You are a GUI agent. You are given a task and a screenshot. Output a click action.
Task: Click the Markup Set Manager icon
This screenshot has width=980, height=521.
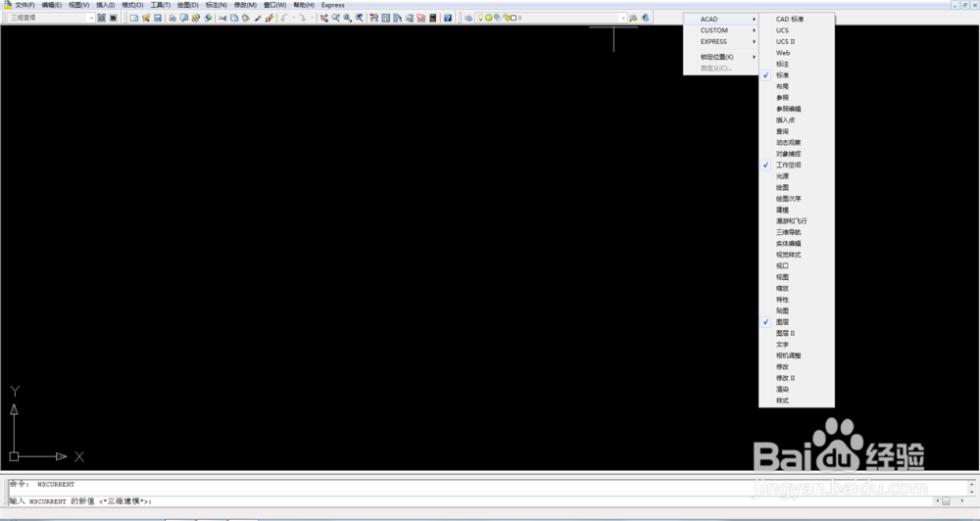click(x=420, y=18)
